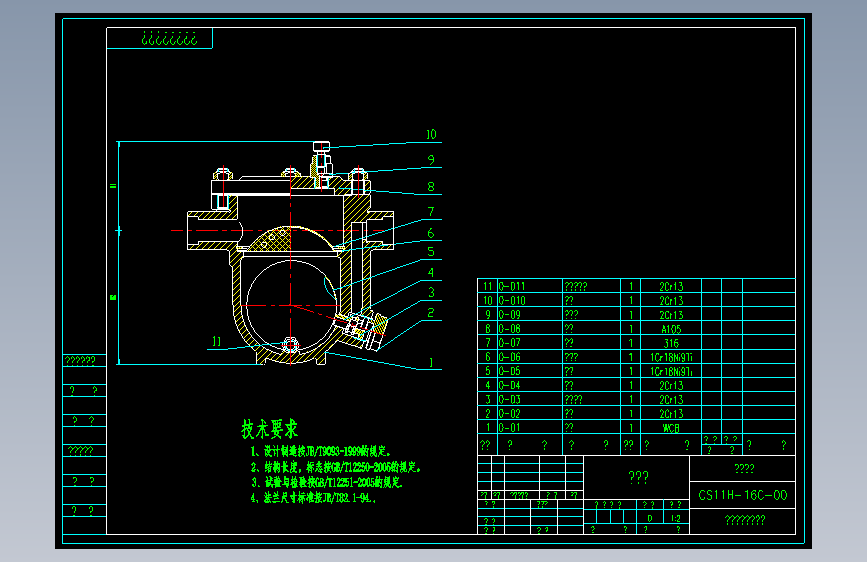
Task: Click material 2Cr13 in row 10
Action: coord(671,300)
